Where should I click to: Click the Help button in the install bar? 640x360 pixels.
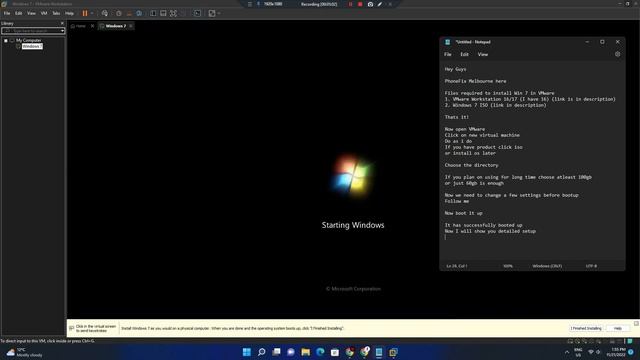pyautogui.click(x=618, y=329)
